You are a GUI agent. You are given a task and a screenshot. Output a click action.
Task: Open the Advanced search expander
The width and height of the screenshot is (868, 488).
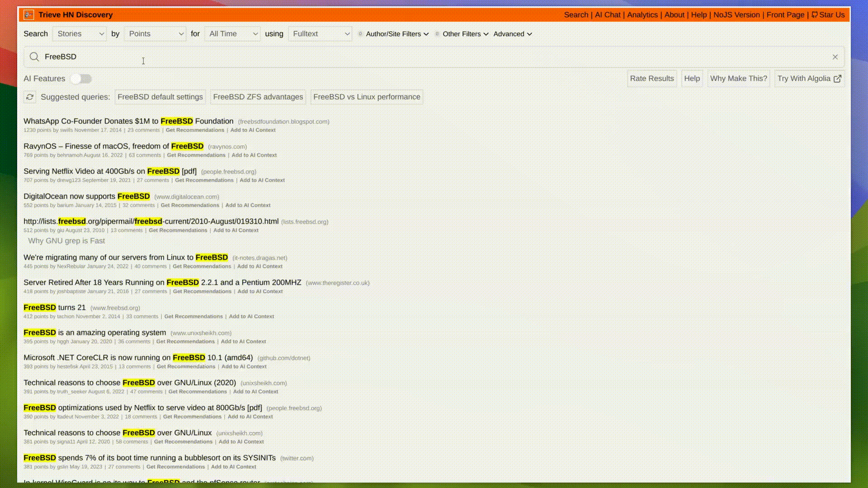click(512, 34)
